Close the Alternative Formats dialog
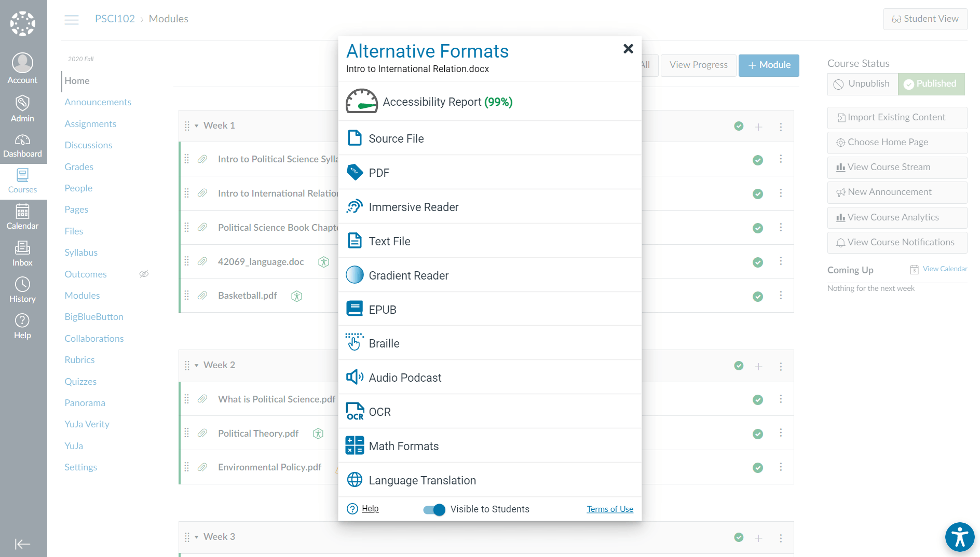The height and width of the screenshot is (557, 980). click(x=628, y=49)
